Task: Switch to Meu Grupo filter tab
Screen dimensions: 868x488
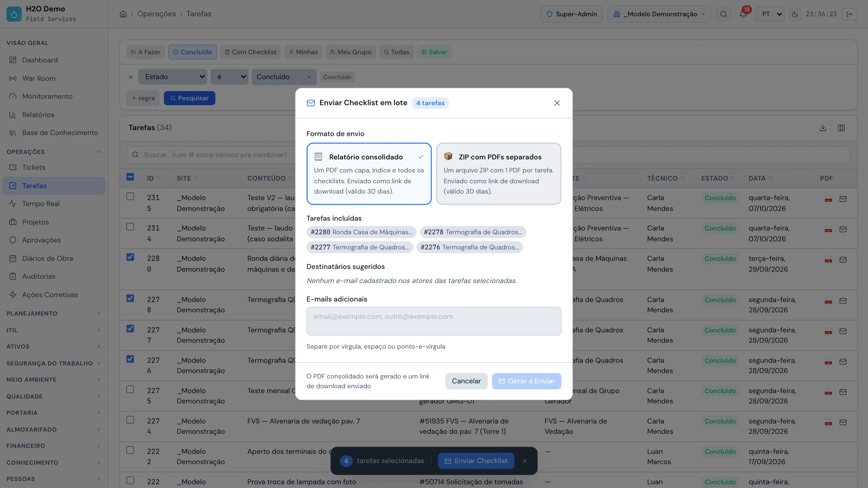Action: point(350,52)
